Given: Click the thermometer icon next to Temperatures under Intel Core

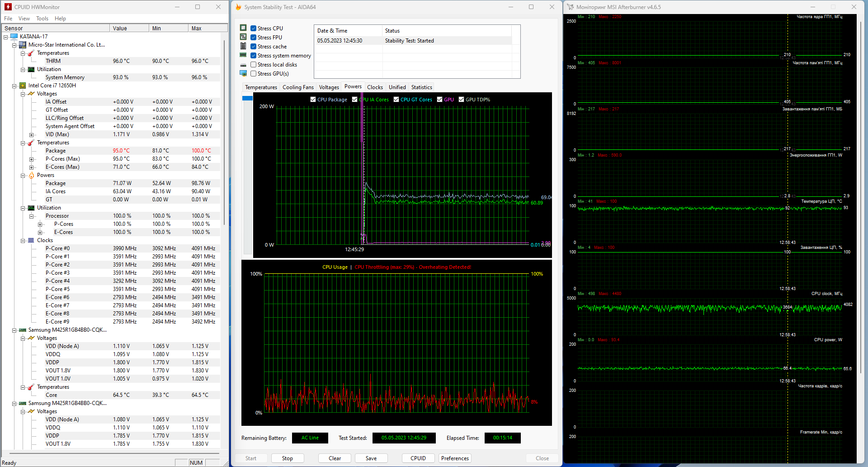Looking at the screenshot, I should (x=30, y=143).
